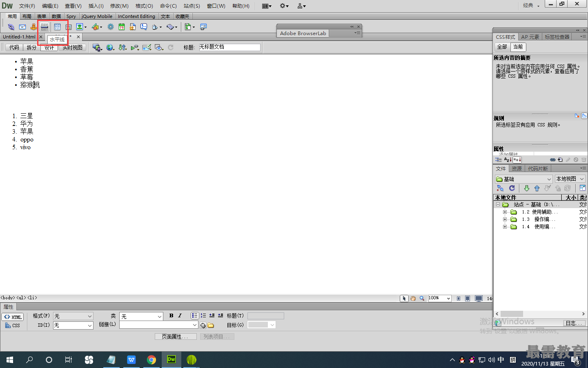Viewport: 588px width, 368px height.
Task: Open the 链接(L) link dropdown
Action: (x=158, y=325)
